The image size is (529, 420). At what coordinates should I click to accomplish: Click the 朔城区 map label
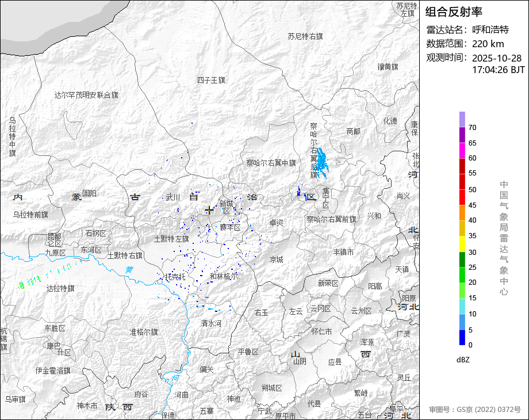pos(272,388)
